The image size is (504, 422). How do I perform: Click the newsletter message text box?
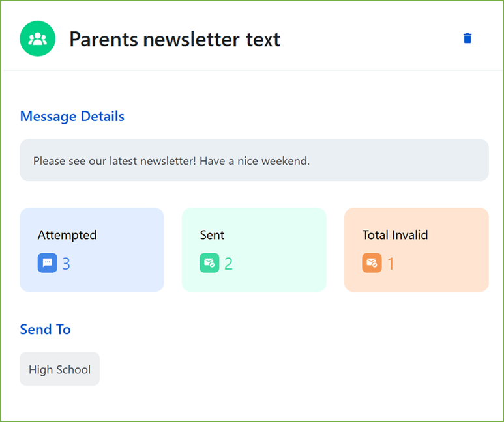click(x=254, y=160)
